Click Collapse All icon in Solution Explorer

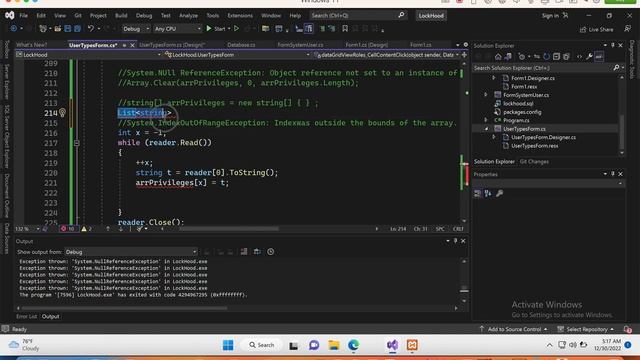556,57
